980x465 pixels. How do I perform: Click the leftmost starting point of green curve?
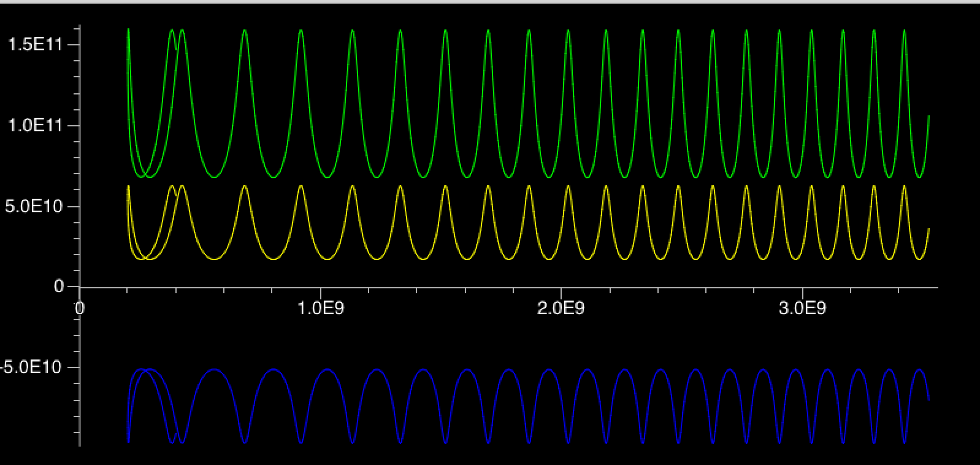[128, 29]
